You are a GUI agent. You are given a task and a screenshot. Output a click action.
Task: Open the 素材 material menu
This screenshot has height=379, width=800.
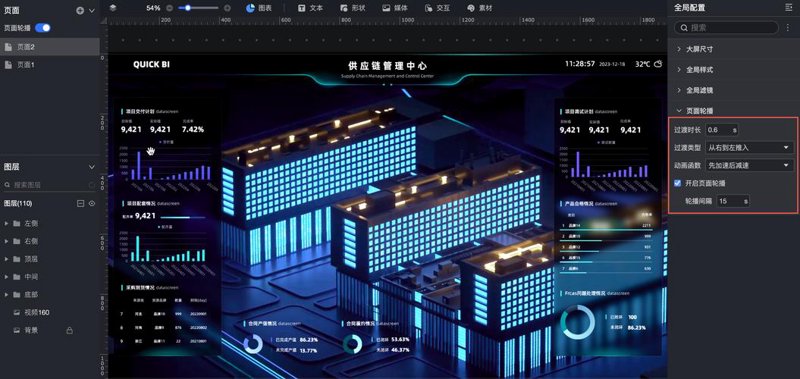tap(480, 8)
